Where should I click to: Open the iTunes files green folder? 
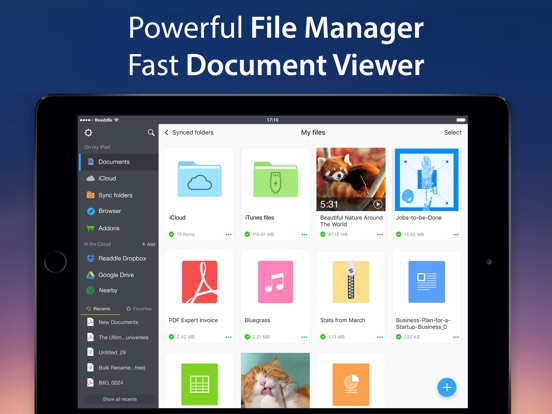pyautogui.click(x=276, y=179)
